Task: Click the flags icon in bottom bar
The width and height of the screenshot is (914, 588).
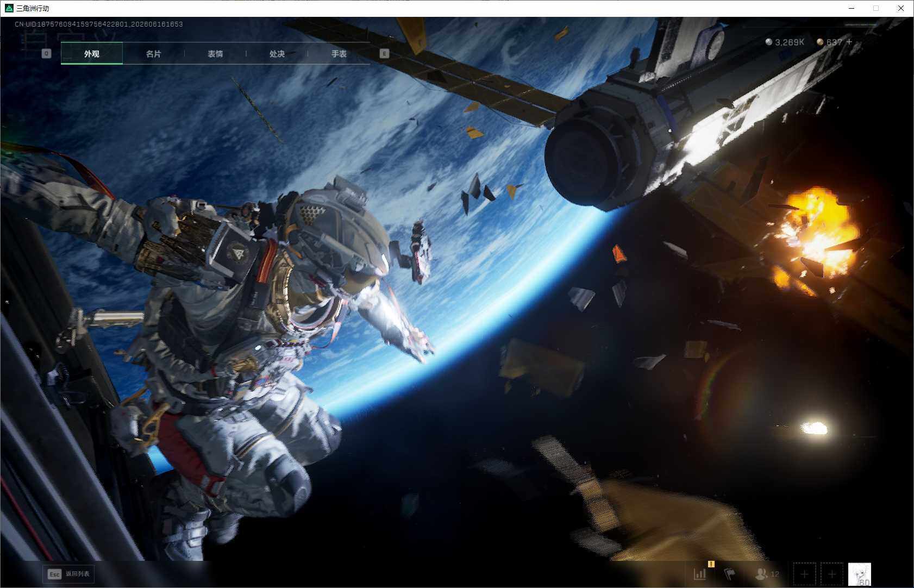Action: [729, 574]
